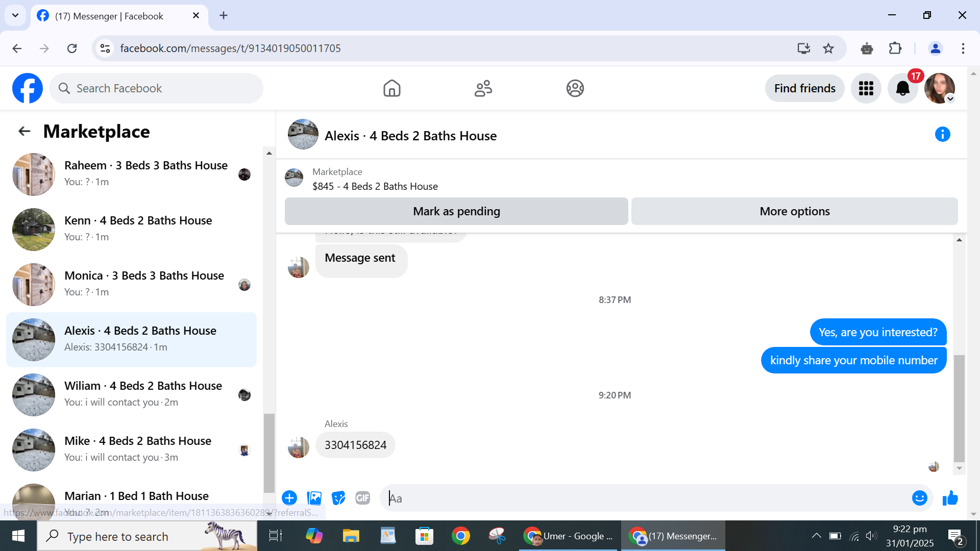Close the Messenger Facebook tab
The height and width of the screenshot is (551, 980).
pyautogui.click(x=196, y=15)
